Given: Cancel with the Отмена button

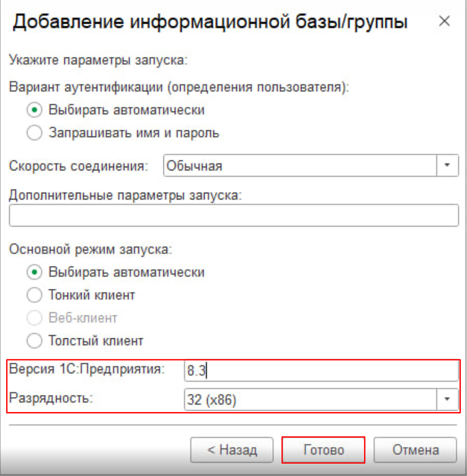Looking at the screenshot, I should [x=415, y=450].
